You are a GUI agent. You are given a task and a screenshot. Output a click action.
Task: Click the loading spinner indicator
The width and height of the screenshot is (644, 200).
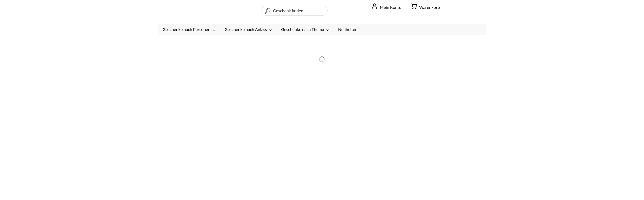[x=322, y=59]
